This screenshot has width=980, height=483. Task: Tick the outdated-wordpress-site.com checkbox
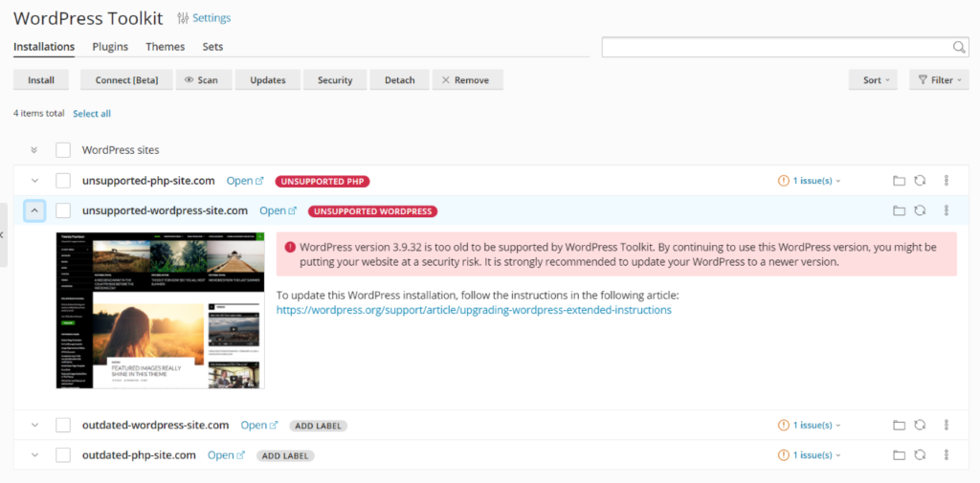pos(63,425)
